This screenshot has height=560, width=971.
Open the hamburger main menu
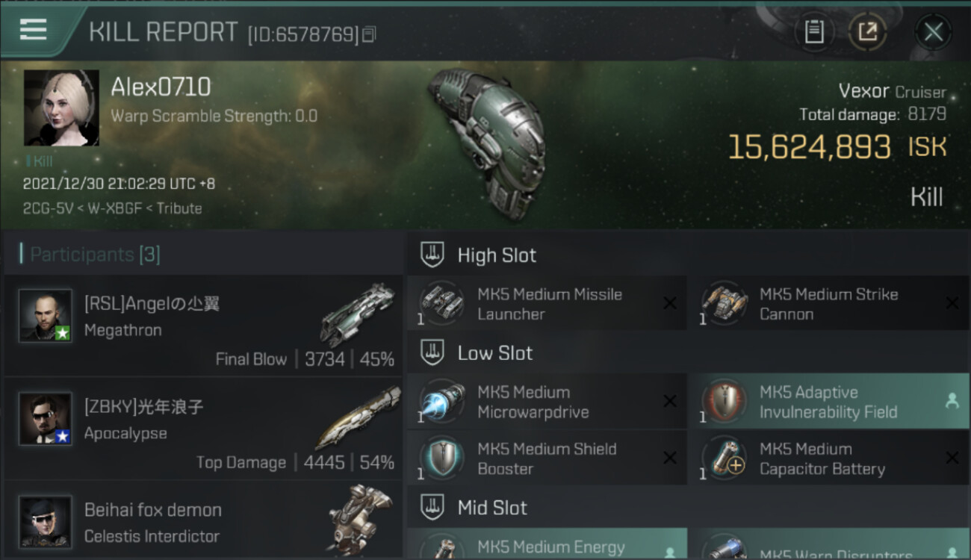pyautogui.click(x=33, y=30)
